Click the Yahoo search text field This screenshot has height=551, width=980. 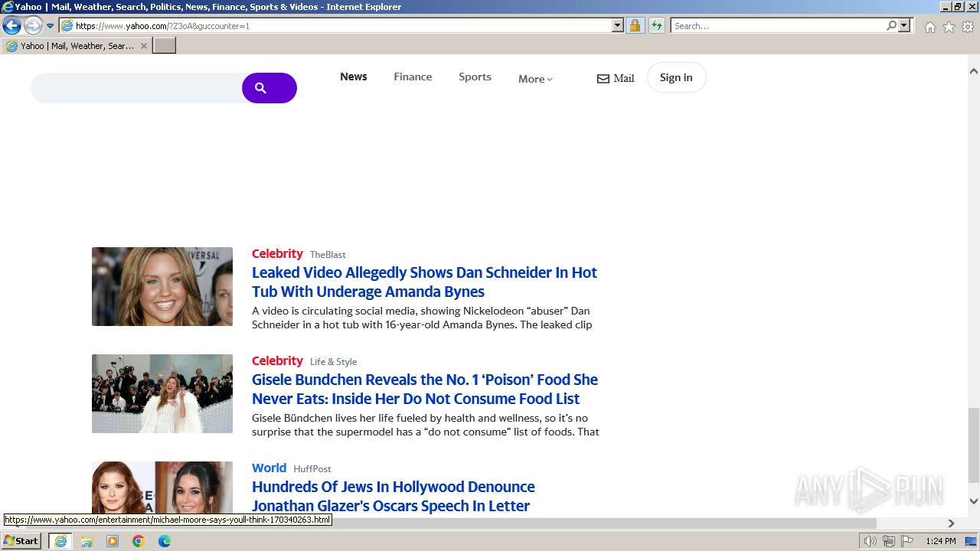pos(136,88)
